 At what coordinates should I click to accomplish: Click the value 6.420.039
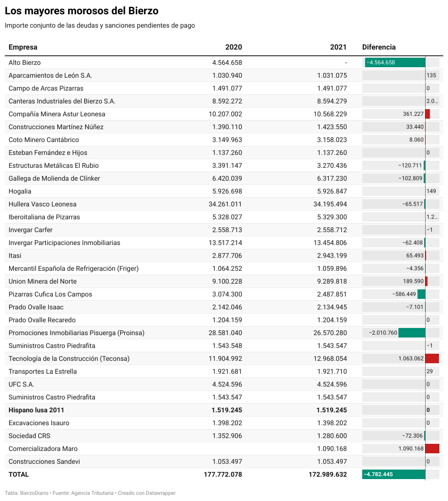[x=227, y=178]
